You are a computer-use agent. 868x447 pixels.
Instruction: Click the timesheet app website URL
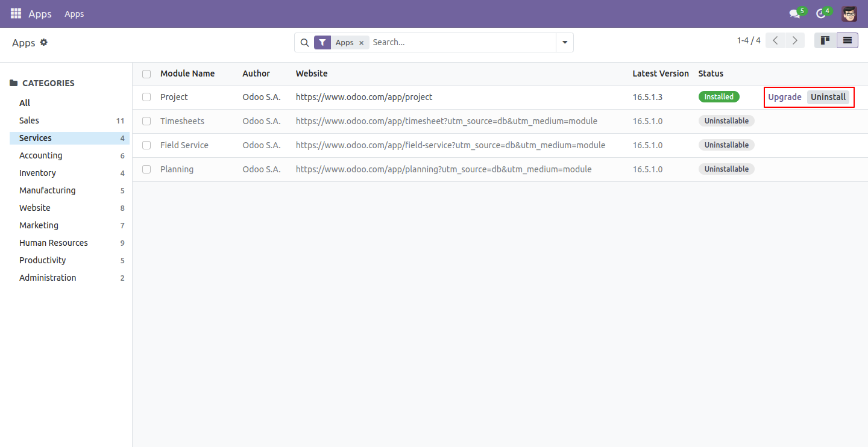coord(447,121)
